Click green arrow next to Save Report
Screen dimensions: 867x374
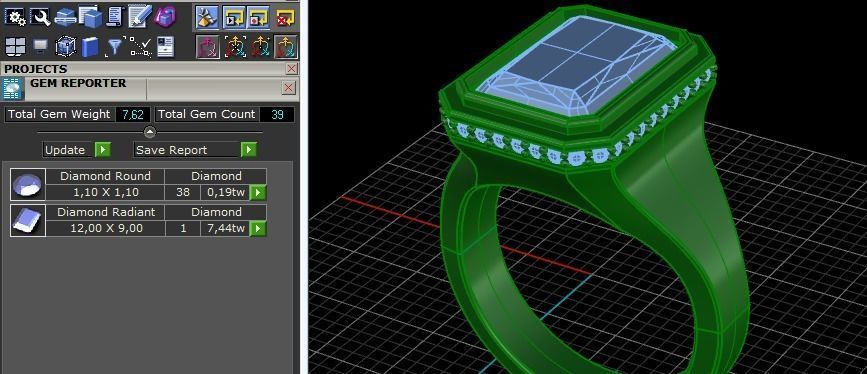click(x=249, y=150)
